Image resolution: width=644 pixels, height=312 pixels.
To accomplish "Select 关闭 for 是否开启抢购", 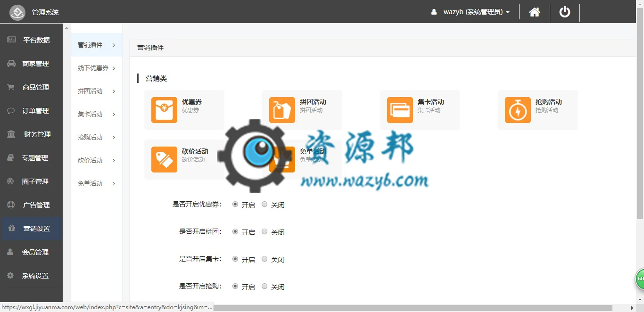I will pos(264,286).
